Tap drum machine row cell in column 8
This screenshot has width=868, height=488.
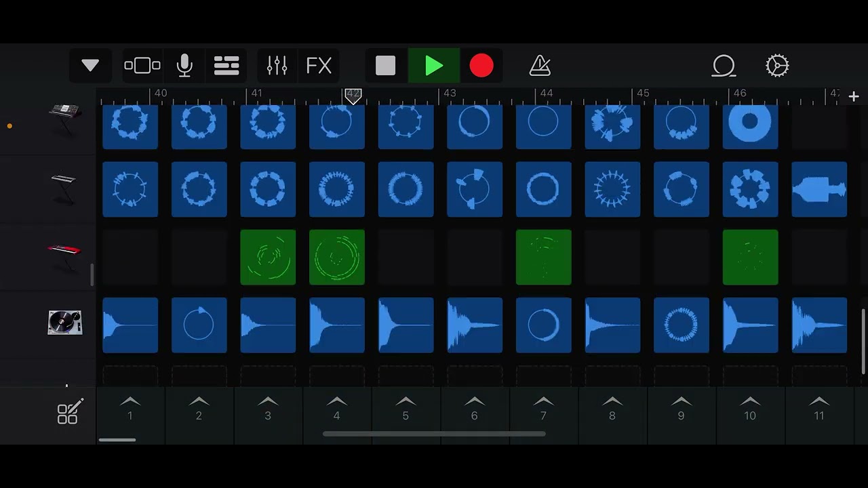(x=612, y=126)
